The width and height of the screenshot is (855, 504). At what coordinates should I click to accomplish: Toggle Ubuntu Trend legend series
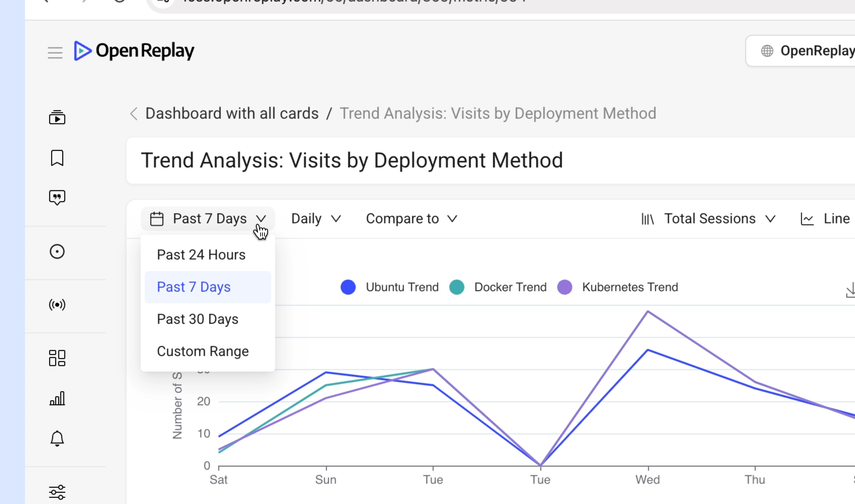point(390,287)
